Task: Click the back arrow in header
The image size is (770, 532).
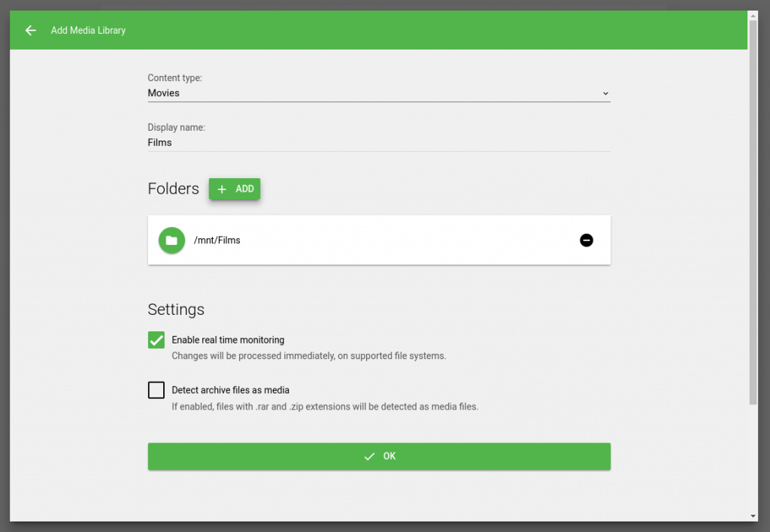Action: pos(30,30)
